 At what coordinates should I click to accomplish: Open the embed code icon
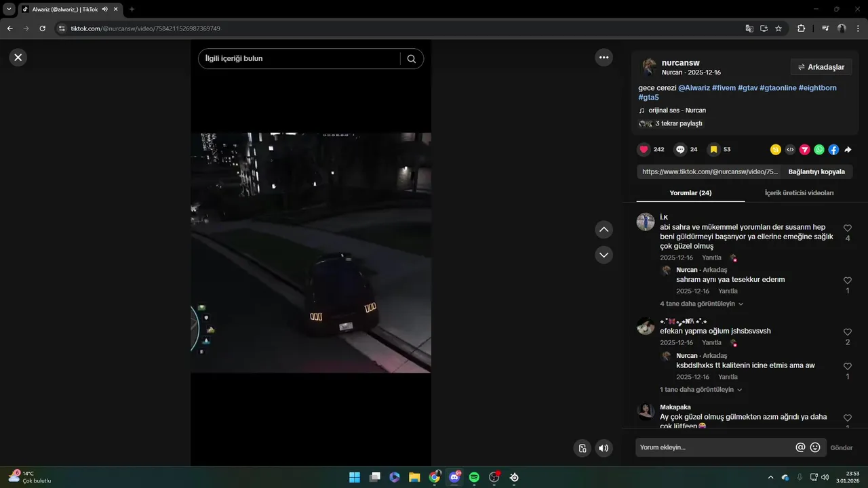[x=790, y=150]
